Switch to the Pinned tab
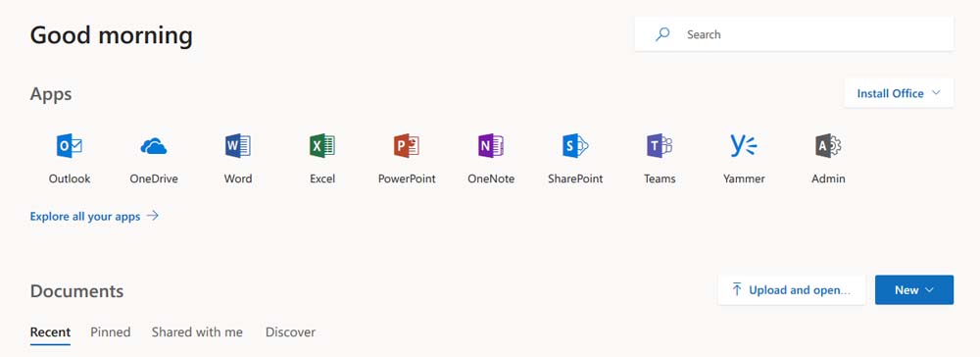The height and width of the screenshot is (357, 980). [111, 332]
